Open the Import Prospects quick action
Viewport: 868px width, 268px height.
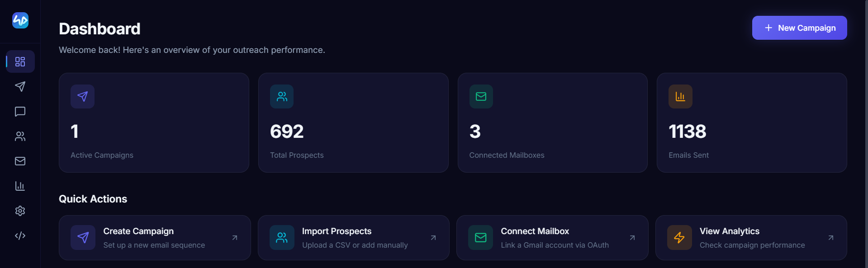click(354, 238)
